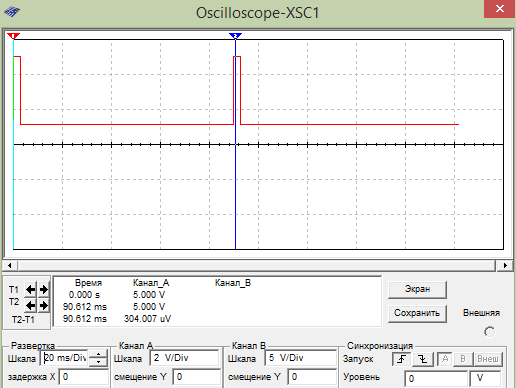Viewport: 516px width, 388px height.
Task: Open the trigger level unit V field
Action: (x=485, y=379)
